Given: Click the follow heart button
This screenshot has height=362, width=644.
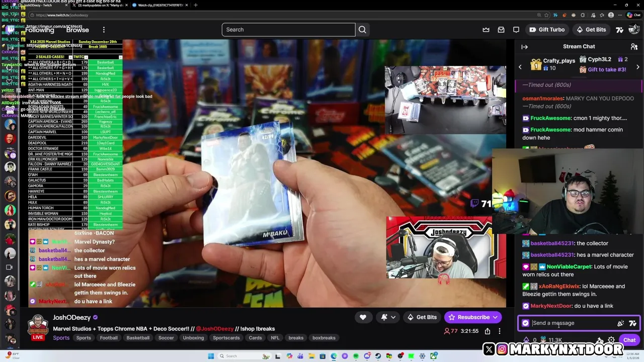Looking at the screenshot, I should coord(363,317).
